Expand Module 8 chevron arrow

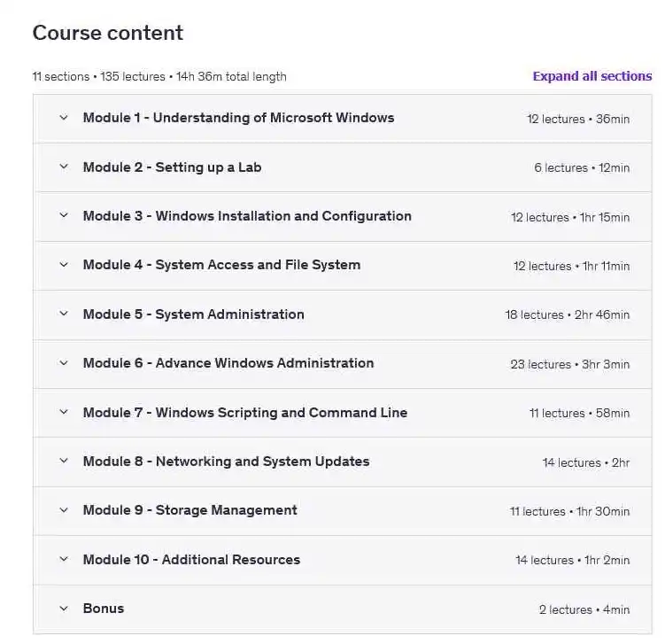click(x=64, y=462)
